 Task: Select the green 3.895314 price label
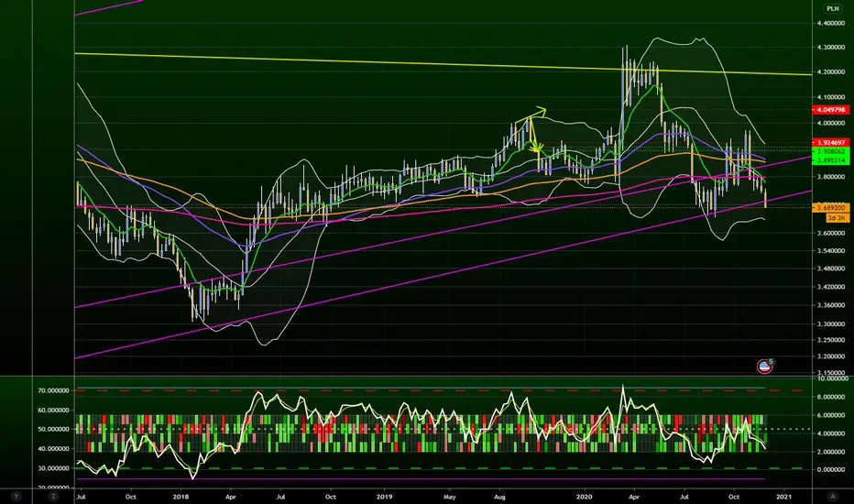coord(830,160)
